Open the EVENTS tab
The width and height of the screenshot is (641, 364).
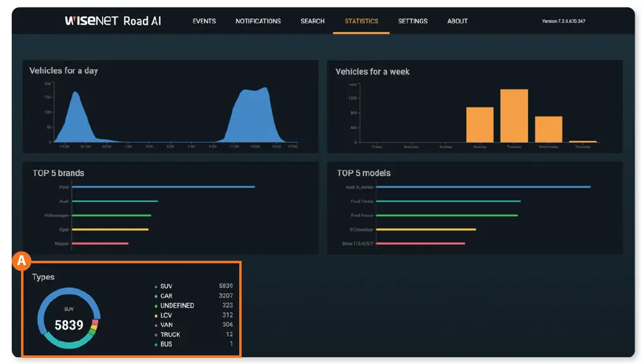[204, 21]
